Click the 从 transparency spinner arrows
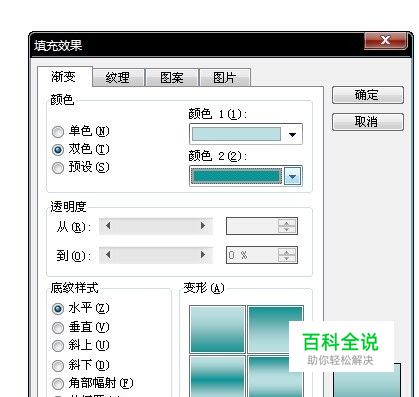The height and width of the screenshot is (397, 419). click(287, 226)
